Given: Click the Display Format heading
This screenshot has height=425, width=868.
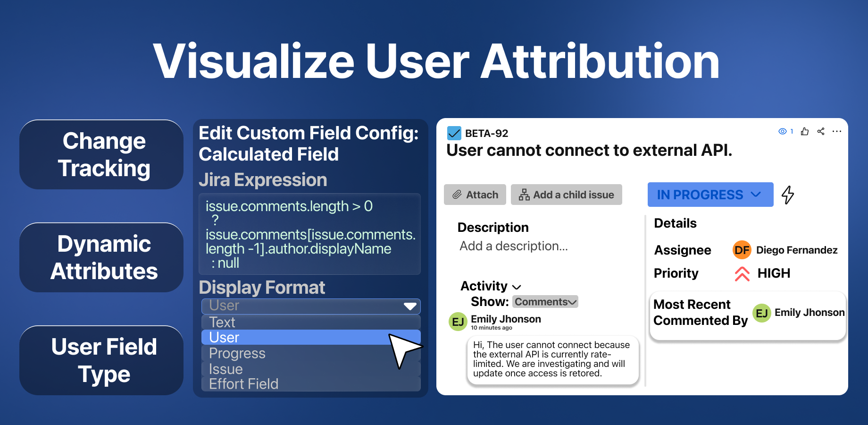Looking at the screenshot, I should pyautogui.click(x=262, y=288).
